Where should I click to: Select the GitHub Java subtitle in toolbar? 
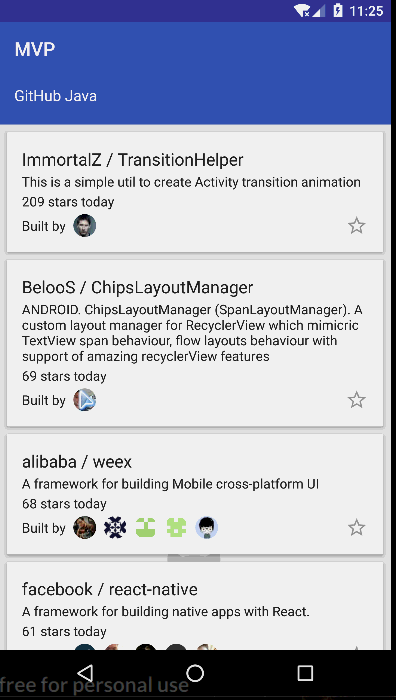55,96
